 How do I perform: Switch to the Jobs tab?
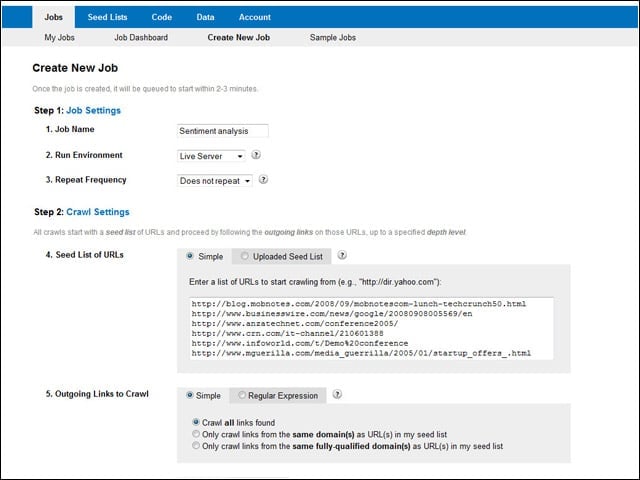[53, 17]
